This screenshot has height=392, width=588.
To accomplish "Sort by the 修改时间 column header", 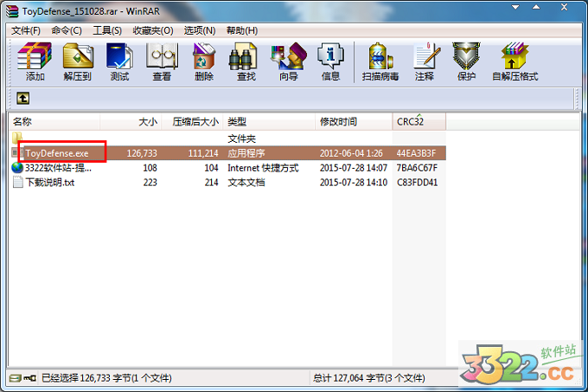I will (354, 121).
